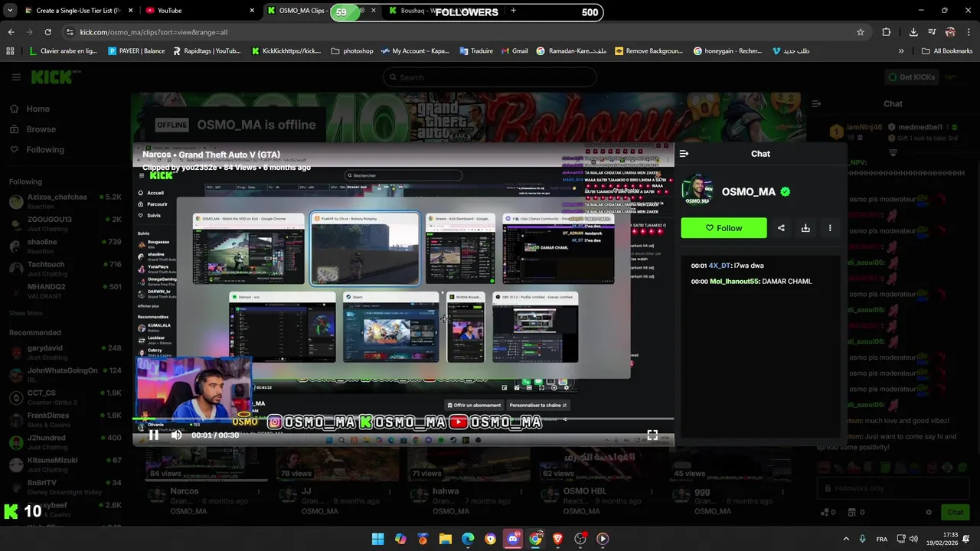Click the clip playback progress bar

[x=403, y=419]
